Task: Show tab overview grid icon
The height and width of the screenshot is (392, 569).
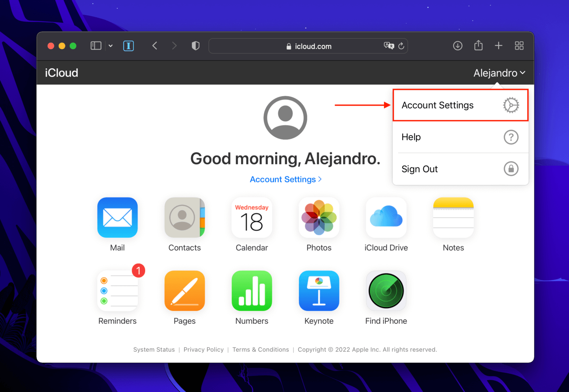Action: pos(519,46)
